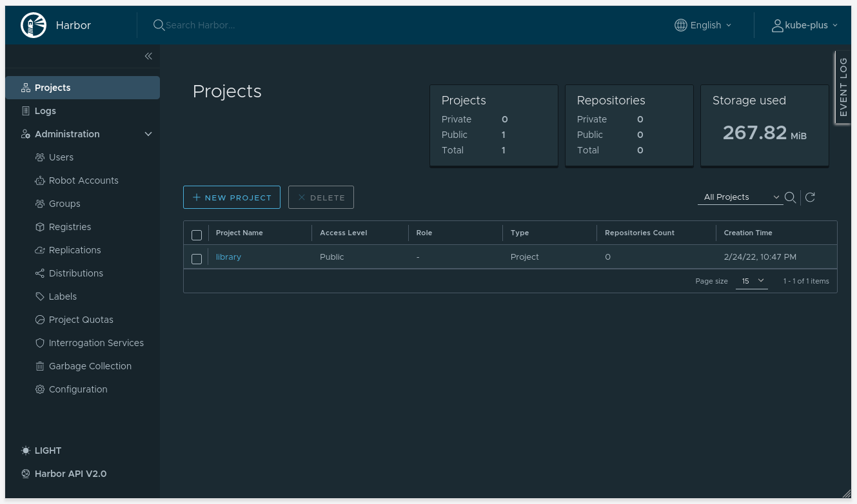Screen dimensions: 857x504
Task: Click the globe language icon
Action: click(x=680, y=25)
